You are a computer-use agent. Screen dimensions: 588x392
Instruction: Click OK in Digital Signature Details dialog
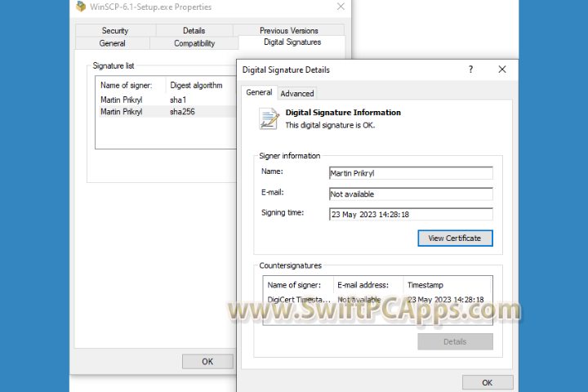click(x=487, y=383)
